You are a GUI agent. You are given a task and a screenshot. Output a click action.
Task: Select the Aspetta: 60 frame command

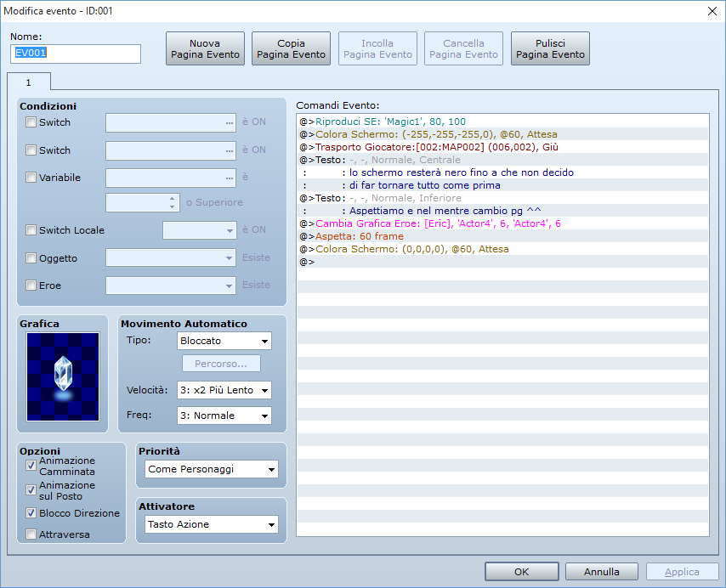pos(502,236)
